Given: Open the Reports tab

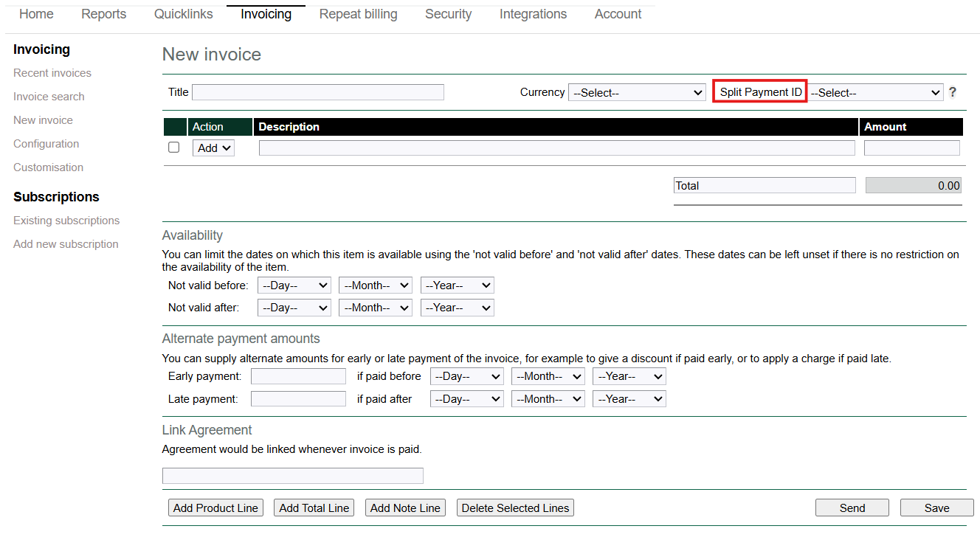Looking at the screenshot, I should coord(104,14).
